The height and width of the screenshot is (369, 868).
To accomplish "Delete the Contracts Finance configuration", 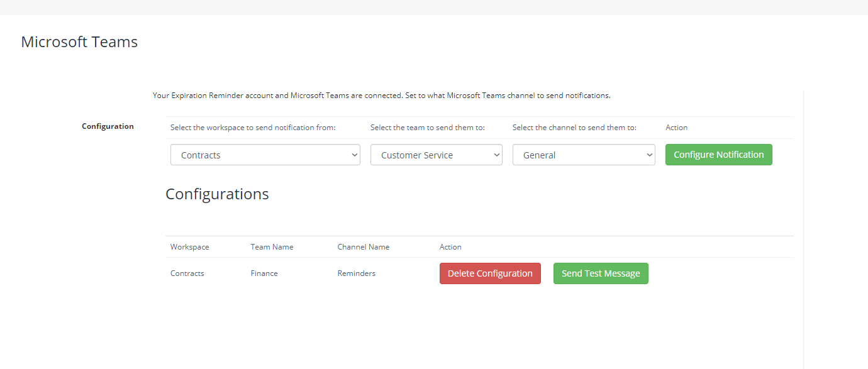I will click(490, 273).
